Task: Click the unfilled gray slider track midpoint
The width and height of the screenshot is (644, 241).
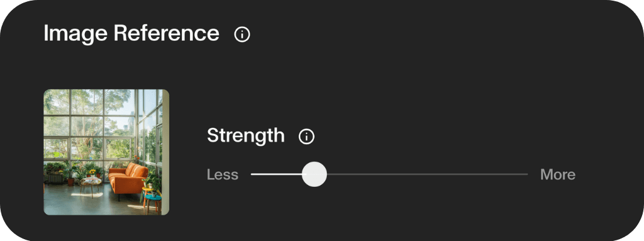Action: (x=427, y=174)
